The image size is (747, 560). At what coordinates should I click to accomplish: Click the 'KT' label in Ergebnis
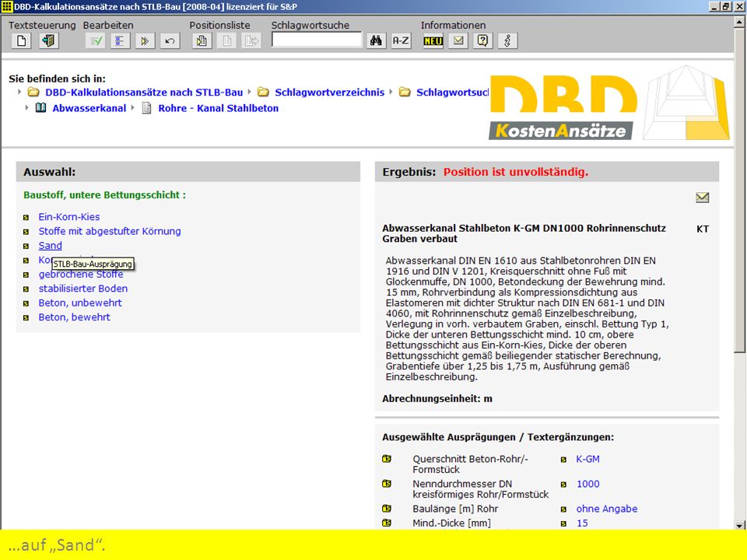pyautogui.click(x=702, y=229)
